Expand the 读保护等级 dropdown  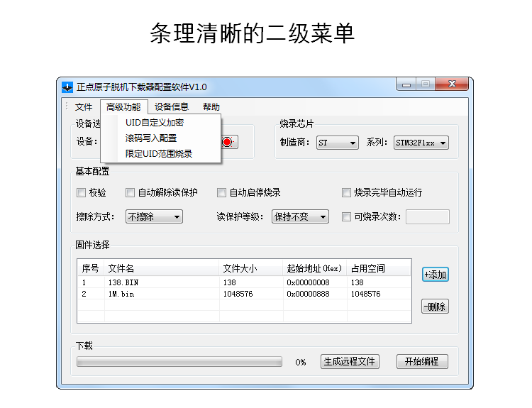300,216
